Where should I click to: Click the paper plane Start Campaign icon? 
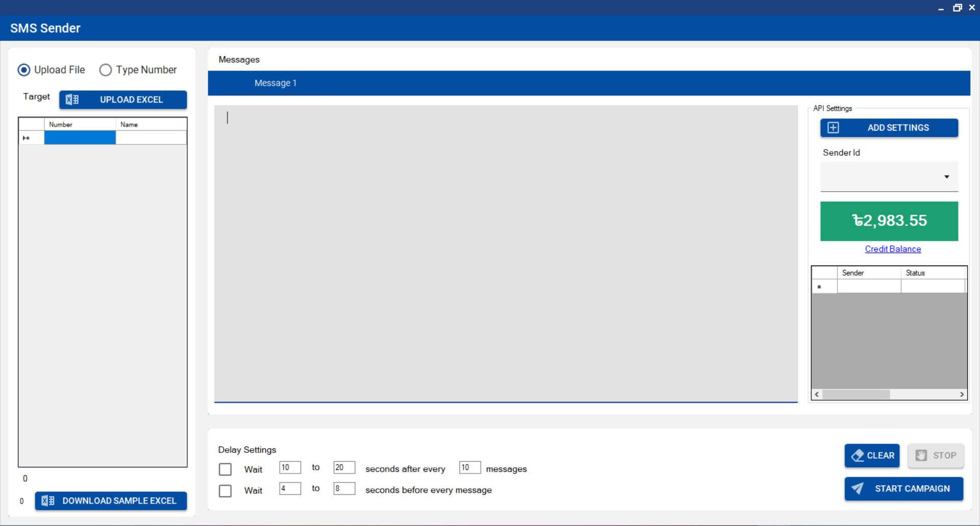click(857, 488)
